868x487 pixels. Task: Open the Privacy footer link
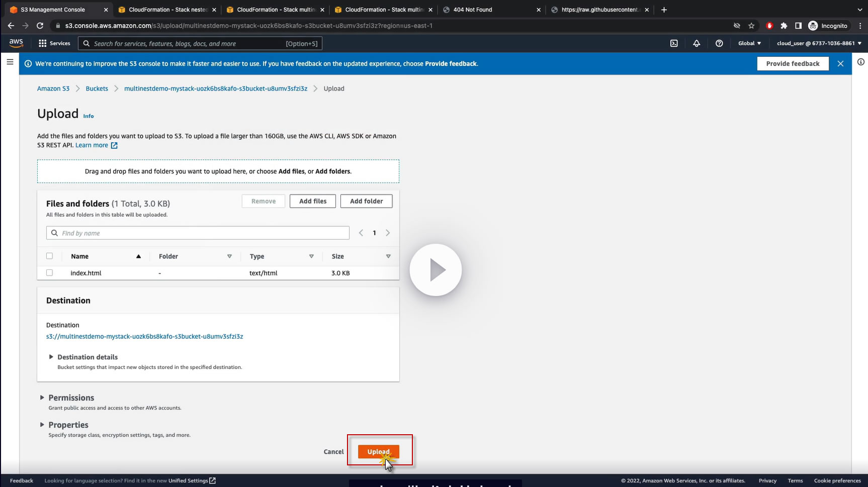(767, 480)
